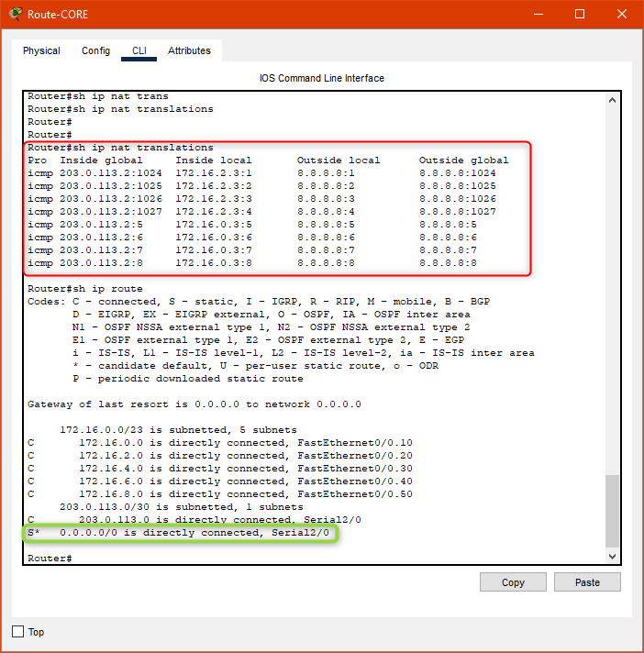
Task: Click the '172.16.2.3:3' inside local entry
Action: [214, 199]
